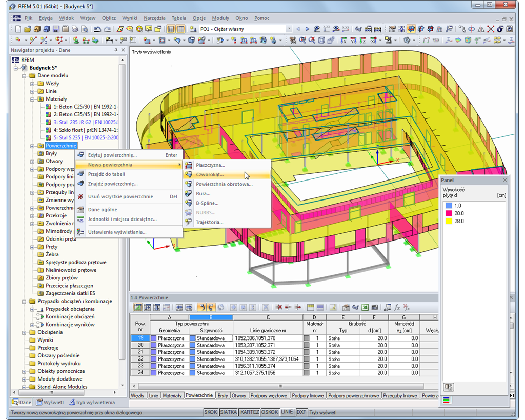Open the Oblicz menu

109,18
